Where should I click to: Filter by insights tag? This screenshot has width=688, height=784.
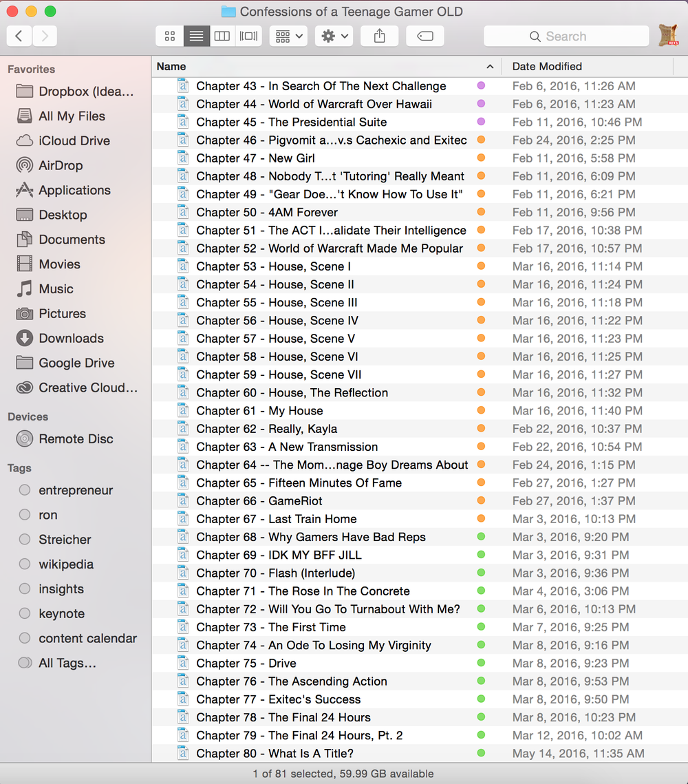[76, 589]
